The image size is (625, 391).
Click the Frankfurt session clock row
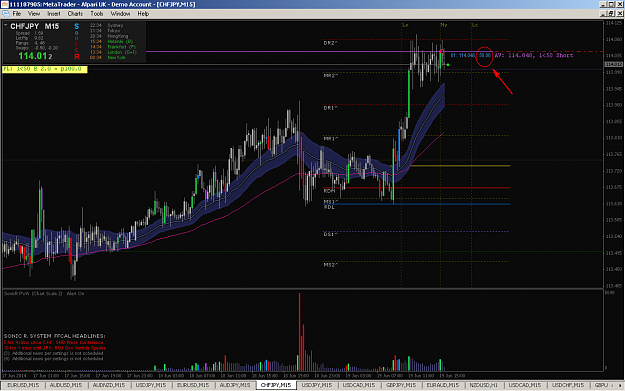click(113, 47)
